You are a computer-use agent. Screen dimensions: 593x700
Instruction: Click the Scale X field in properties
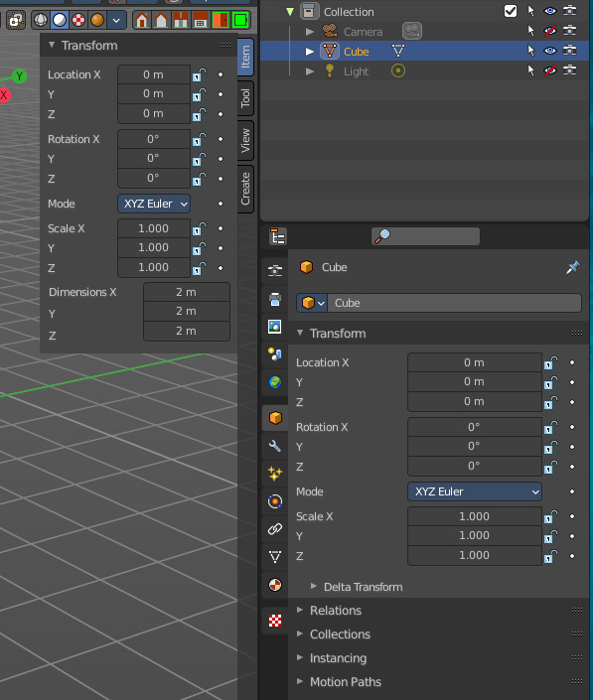coord(474,516)
